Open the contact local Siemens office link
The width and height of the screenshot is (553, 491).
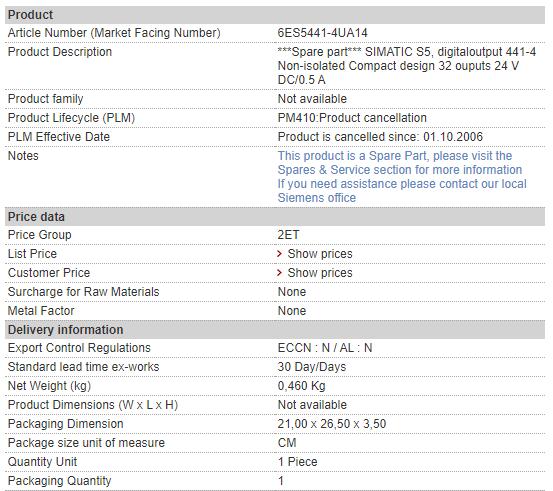click(x=402, y=191)
